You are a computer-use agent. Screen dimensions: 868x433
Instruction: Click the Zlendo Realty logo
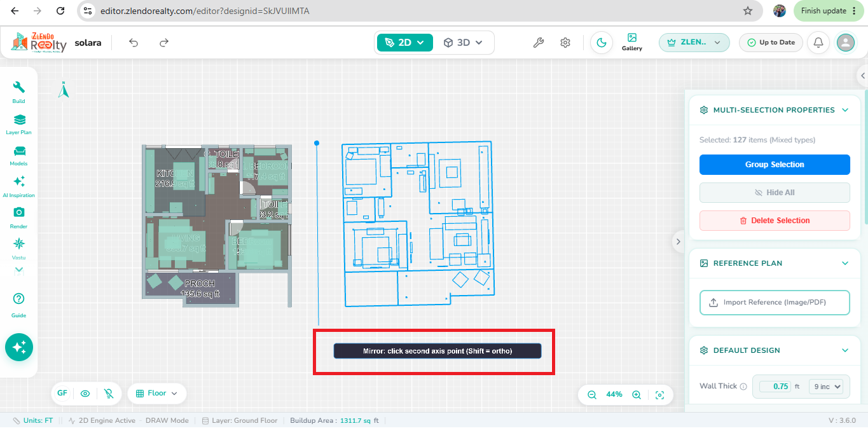39,43
